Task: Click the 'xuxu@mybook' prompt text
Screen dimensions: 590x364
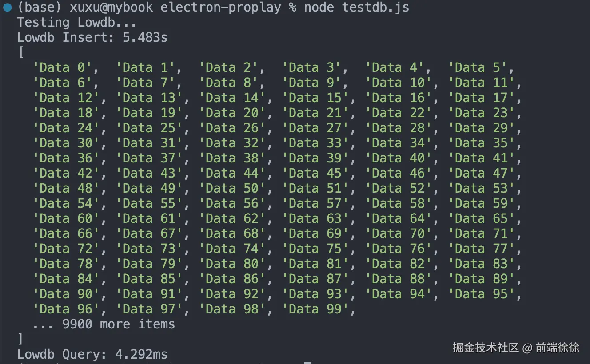Action: coord(111,7)
